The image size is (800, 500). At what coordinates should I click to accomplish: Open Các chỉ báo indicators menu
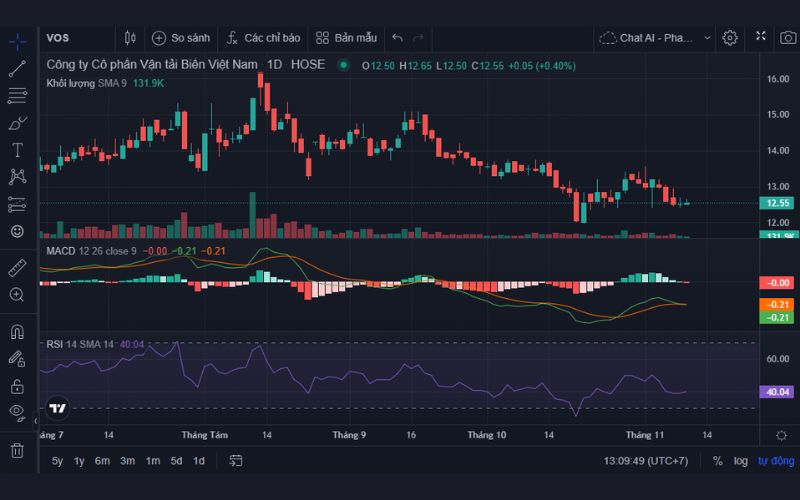[x=263, y=38]
